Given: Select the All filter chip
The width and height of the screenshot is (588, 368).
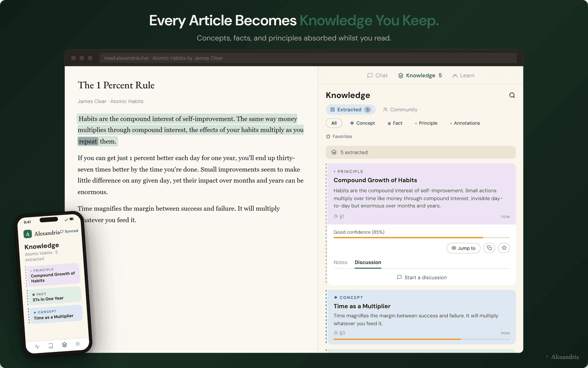Looking at the screenshot, I should (334, 123).
